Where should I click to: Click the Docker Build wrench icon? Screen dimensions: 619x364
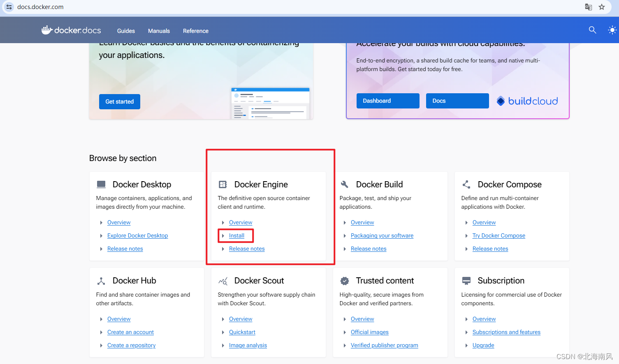345,184
